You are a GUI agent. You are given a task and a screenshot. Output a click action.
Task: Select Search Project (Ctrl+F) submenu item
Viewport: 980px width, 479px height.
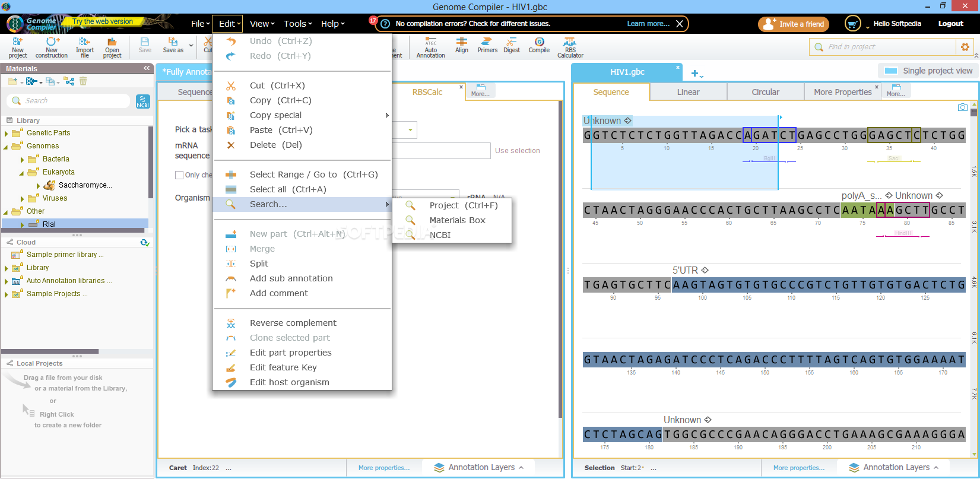click(452, 205)
